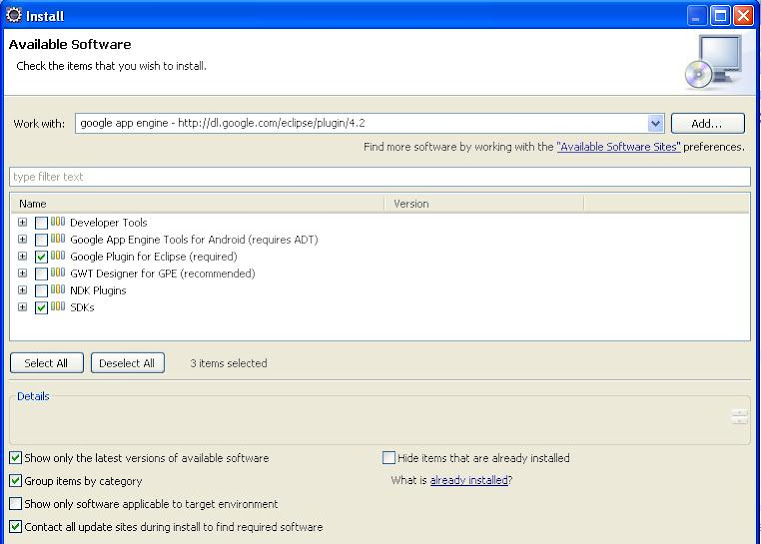This screenshot has height=544, width=761.
Task: Uncheck the SDKs checkbox
Action: coord(41,308)
